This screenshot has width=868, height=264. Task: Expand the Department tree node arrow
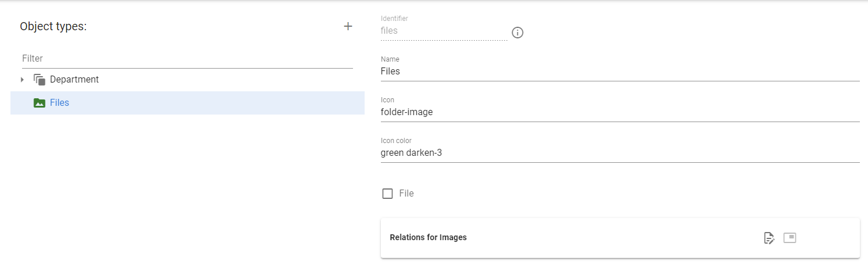tap(22, 80)
